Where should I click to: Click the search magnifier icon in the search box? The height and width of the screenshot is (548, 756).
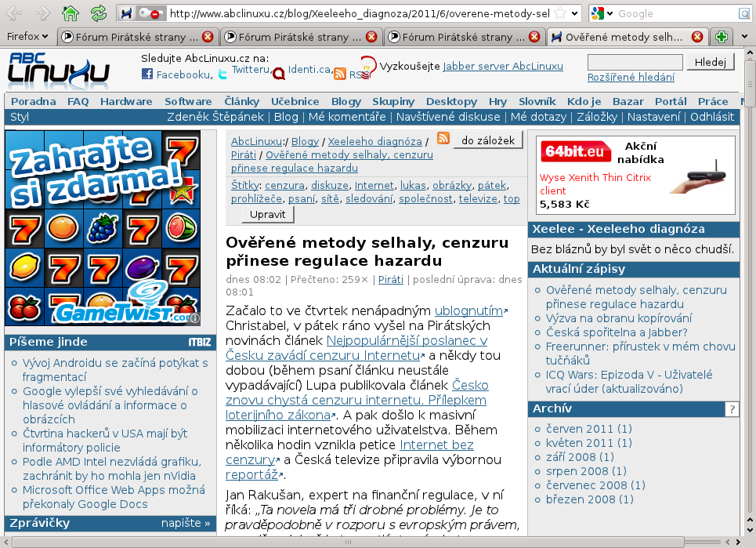pos(744,13)
